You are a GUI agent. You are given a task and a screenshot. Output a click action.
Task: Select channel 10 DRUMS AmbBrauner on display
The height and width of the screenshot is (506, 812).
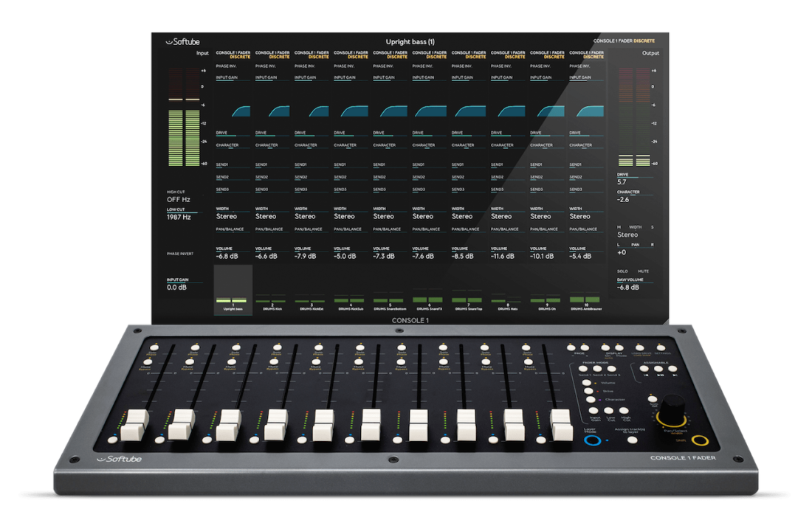point(586,305)
